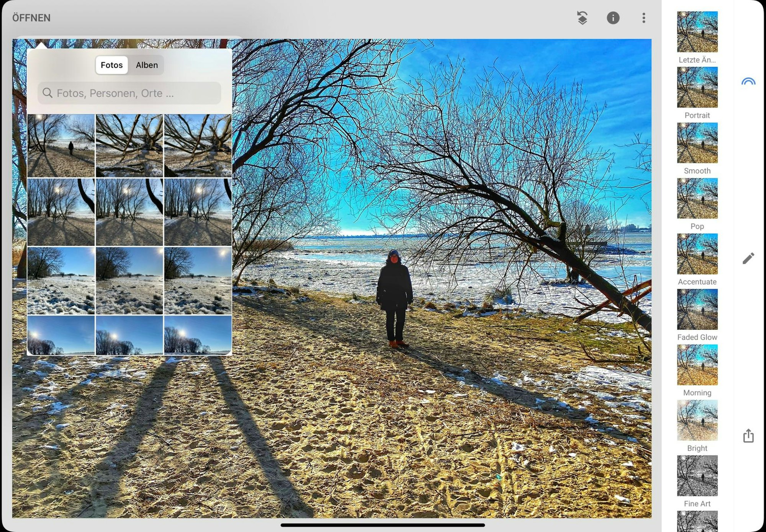766x532 pixels.
Task: Select the Looks styles arc icon
Action: tap(748, 82)
